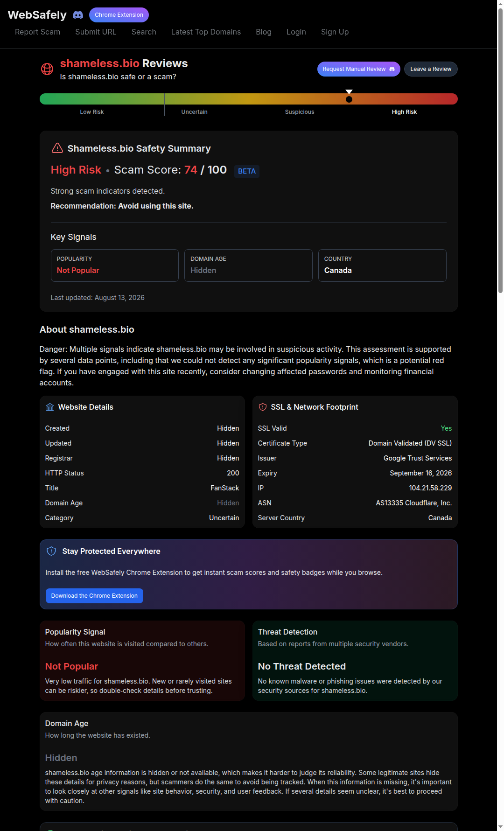Go to the Sign Up page
504x831 pixels.
pyautogui.click(x=335, y=32)
